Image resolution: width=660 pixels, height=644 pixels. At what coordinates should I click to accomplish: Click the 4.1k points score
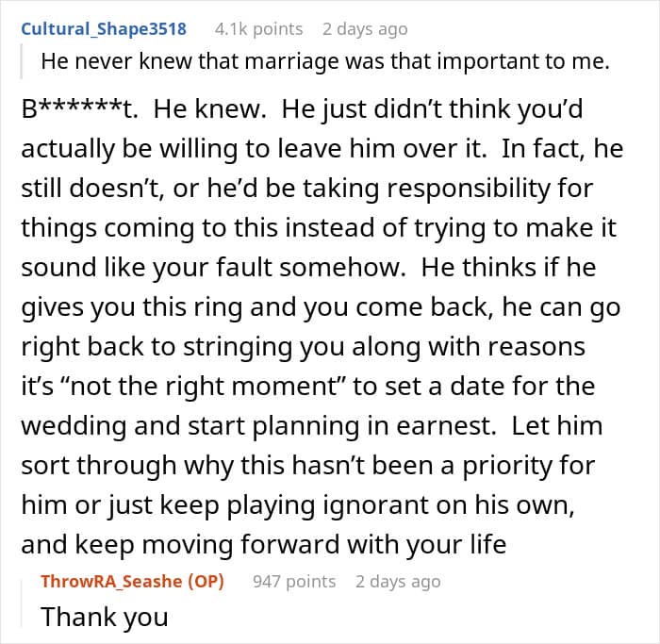[x=258, y=29]
